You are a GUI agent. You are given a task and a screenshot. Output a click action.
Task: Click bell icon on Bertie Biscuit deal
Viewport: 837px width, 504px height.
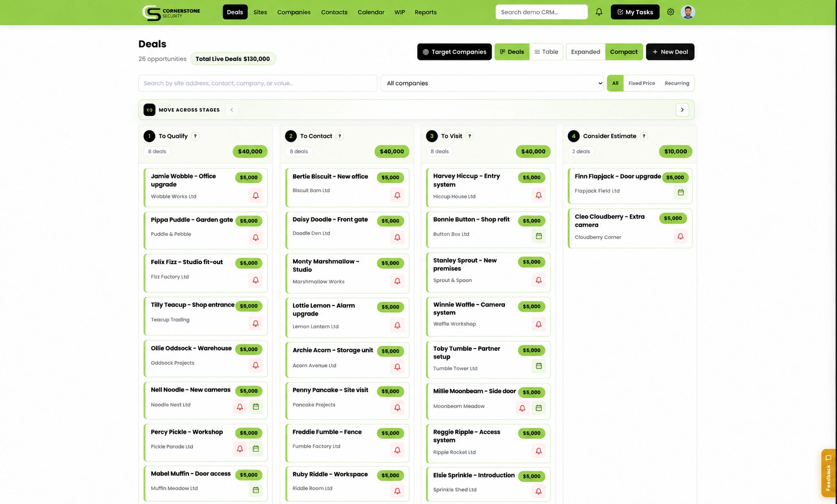(397, 195)
